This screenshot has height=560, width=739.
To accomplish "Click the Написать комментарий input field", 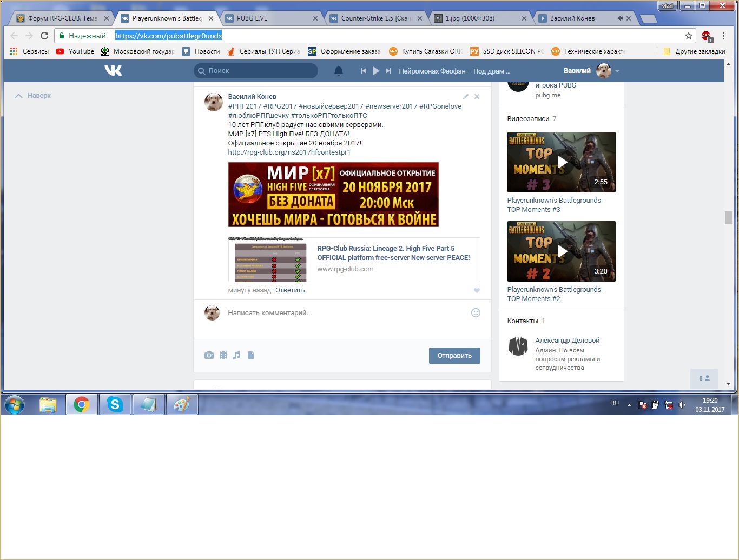I will 345,313.
